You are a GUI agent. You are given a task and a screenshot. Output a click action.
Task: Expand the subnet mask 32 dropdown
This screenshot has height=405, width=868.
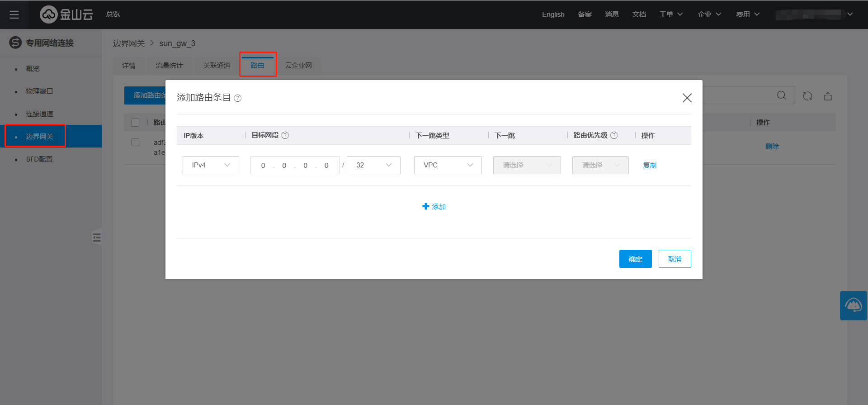click(373, 165)
